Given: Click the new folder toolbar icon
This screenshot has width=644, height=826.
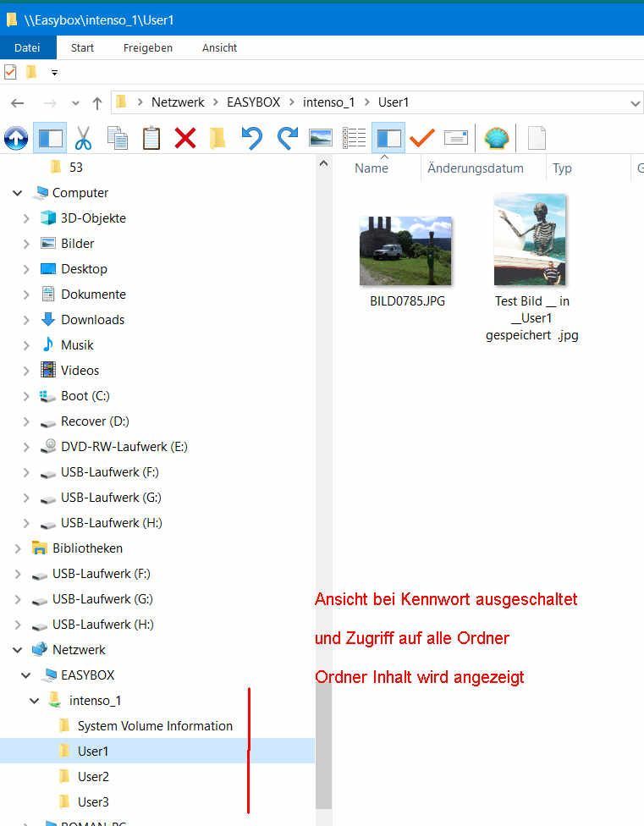Looking at the screenshot, I should point(217,138).
